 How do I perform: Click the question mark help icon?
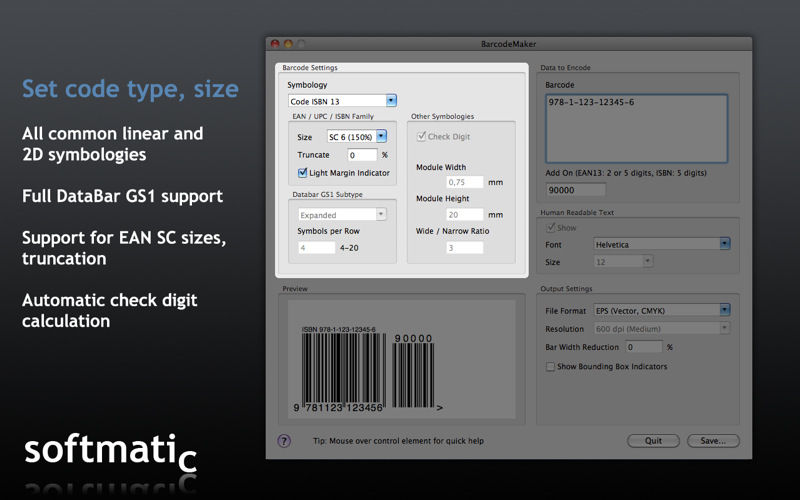[x=284, y=441]
